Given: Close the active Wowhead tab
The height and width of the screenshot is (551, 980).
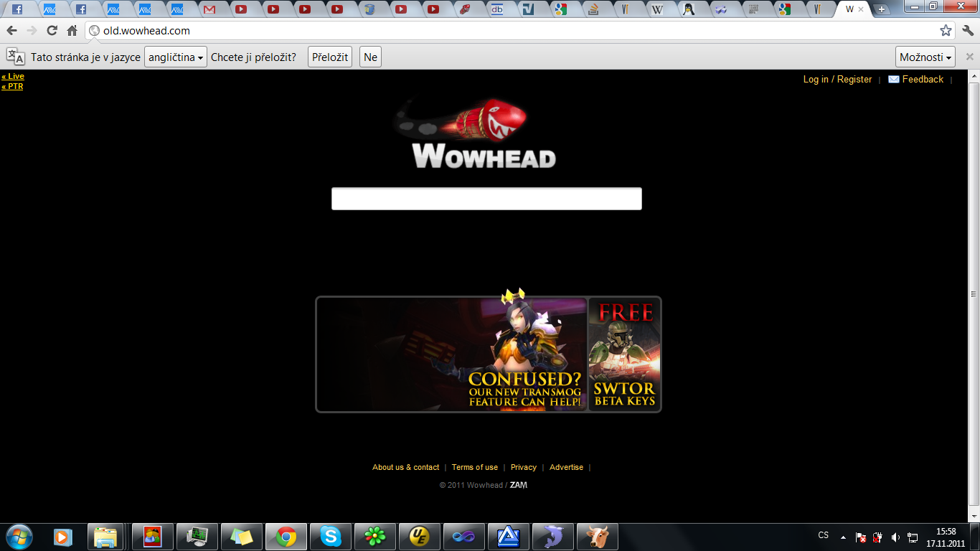Looking at the screenshot, I should pos(861,9).
